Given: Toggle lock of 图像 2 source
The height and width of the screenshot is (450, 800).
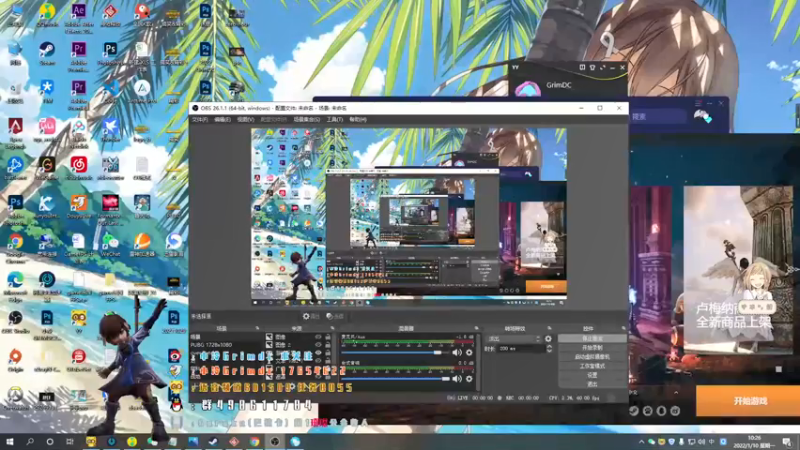Looking at the screenshot, I should coord(328,345).
